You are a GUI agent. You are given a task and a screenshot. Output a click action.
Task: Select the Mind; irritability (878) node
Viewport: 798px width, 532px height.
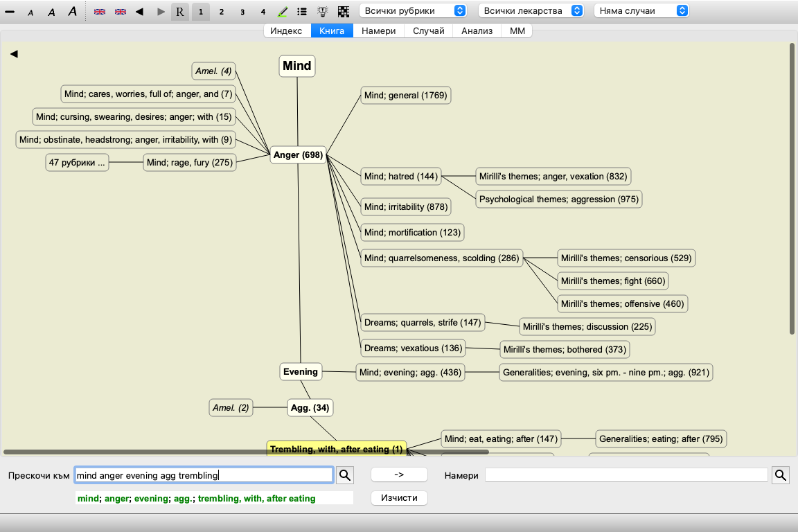click(x=406, y=206)
